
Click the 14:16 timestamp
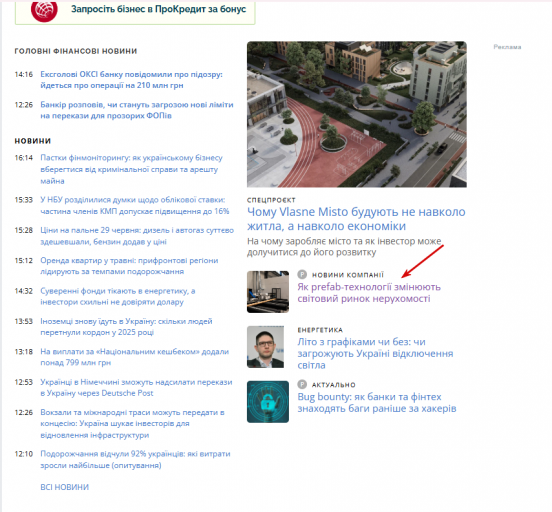click(x=24, y=74)
